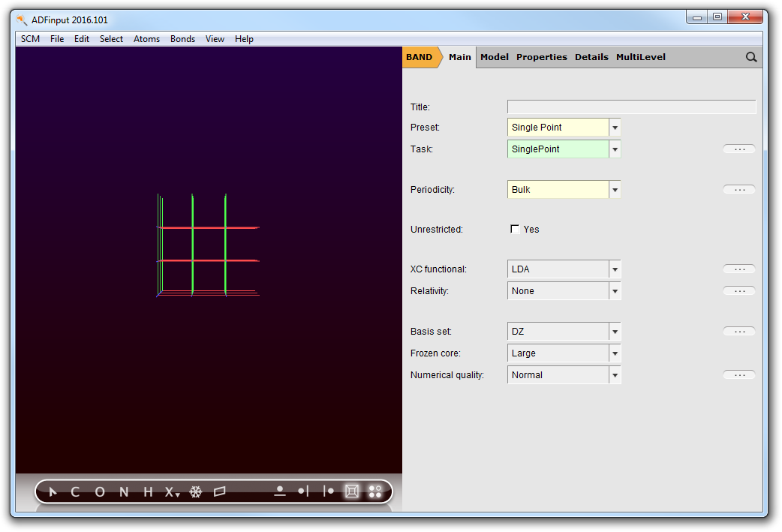Click the more-options button next to XC functional
The height and width of the screenshot is (532, 782).
pyautogui.click(x=739, y=269)
